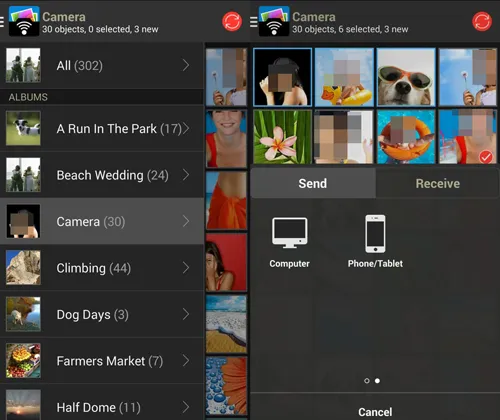This screenshot has width=500, height=420.
Task: Tap the 'All (302)' label
Action: tap(79, 65)
